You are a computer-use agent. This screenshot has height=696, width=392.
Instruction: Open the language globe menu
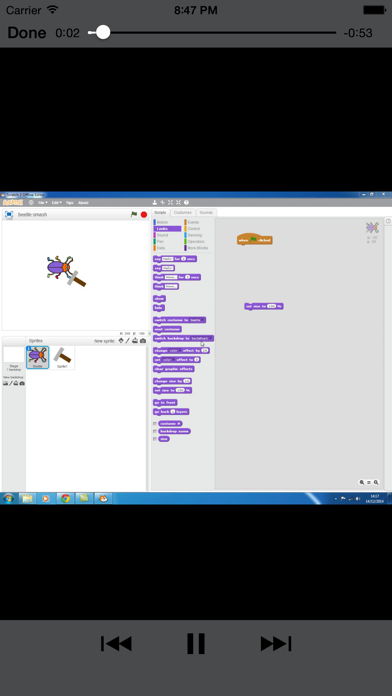[31, 202]
